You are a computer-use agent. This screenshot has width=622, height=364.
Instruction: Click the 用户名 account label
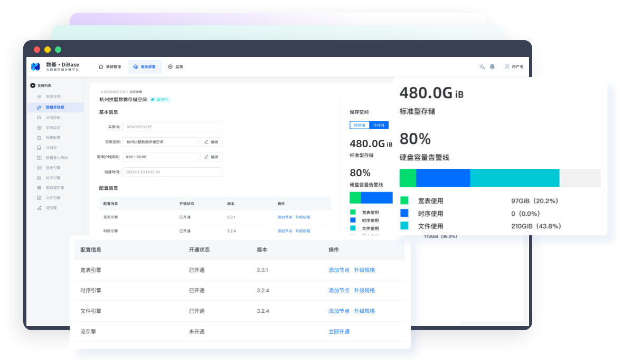[x=517, y=66]
